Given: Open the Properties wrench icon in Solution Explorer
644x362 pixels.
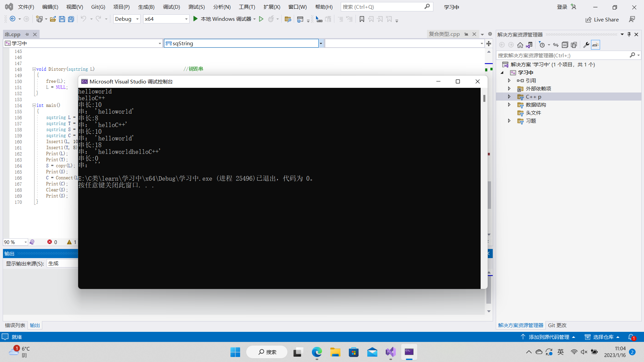Looking at the screenshot, I should coord(586,45).
